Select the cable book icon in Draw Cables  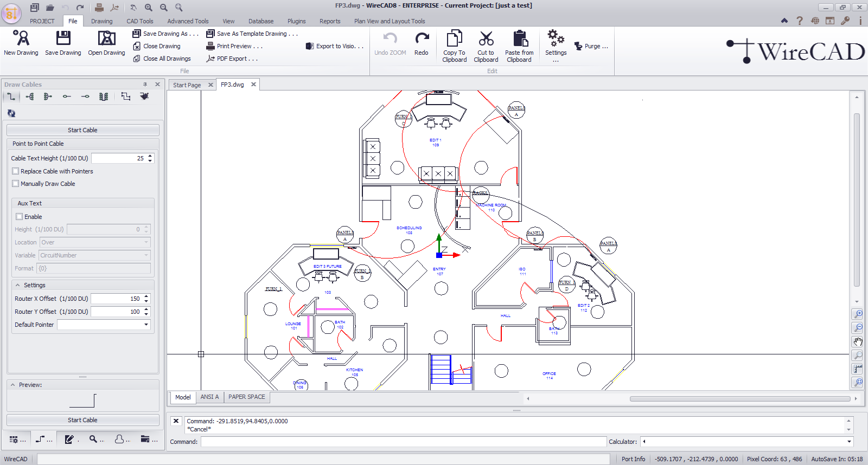coord(104,96)
